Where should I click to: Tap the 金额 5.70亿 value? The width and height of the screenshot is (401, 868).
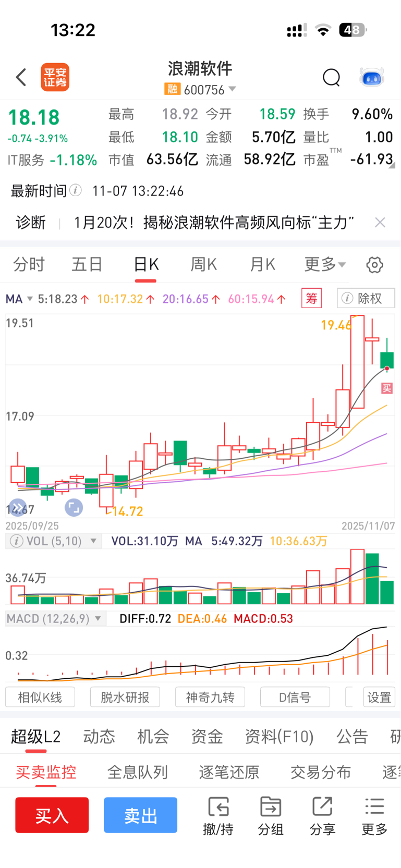coord(274,137)
